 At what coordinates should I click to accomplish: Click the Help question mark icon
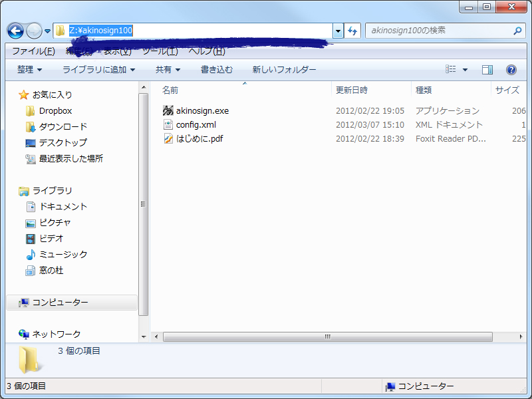pyautogui.click(x=510, y=69)
